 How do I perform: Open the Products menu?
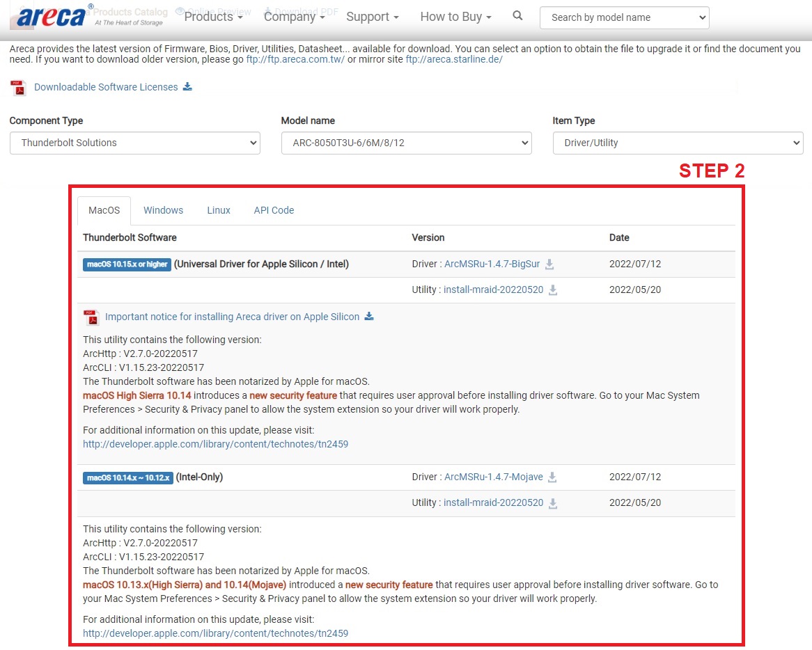click(x=213, y=17)
